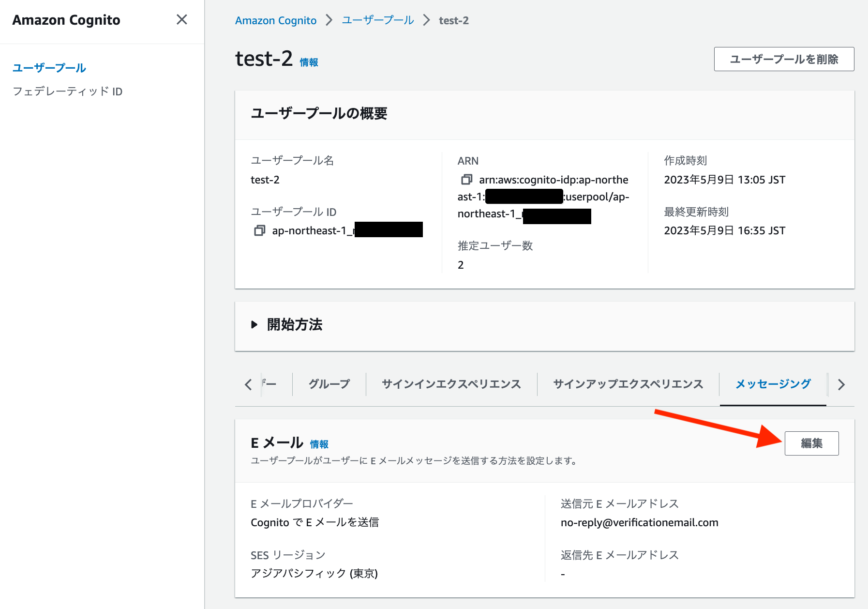Screen dimensions: 868x609
Task: Copy the user pool ID using copy icon
Action: click(259, 229)
